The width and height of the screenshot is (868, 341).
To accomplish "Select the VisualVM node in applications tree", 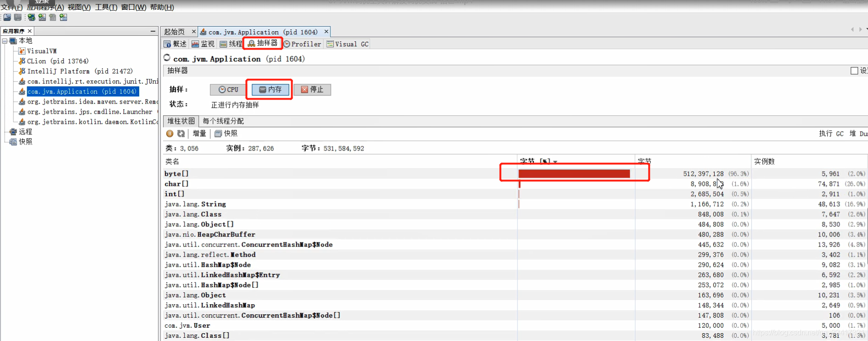I will coord(38,51).
